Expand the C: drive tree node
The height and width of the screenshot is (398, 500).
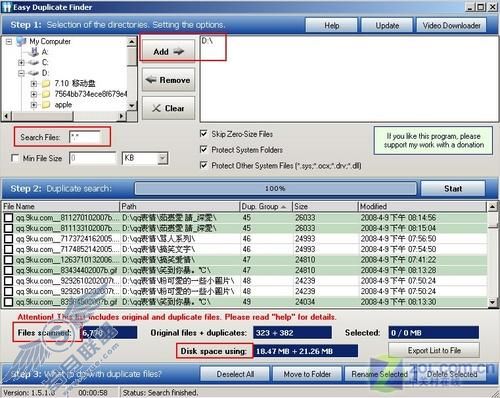click(21, 62)
